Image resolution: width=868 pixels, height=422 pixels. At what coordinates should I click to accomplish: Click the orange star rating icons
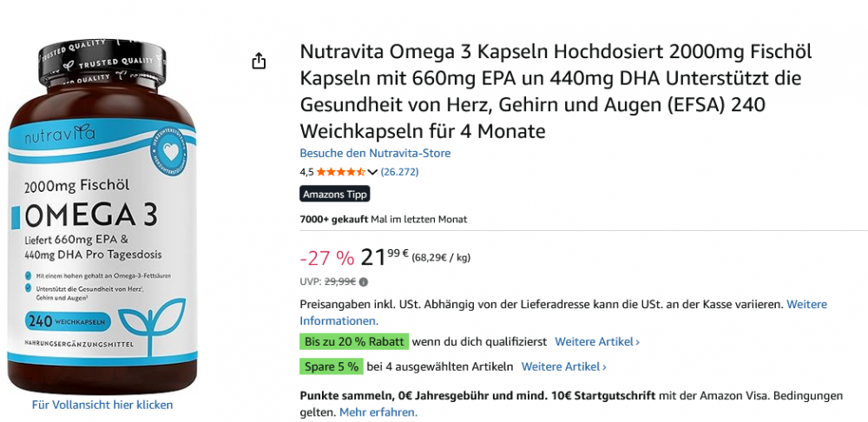point(340,172)
